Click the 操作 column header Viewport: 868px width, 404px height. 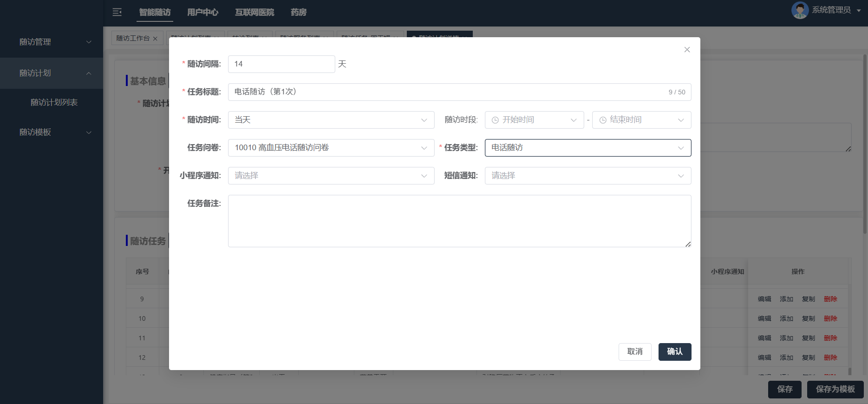(798, 272)
